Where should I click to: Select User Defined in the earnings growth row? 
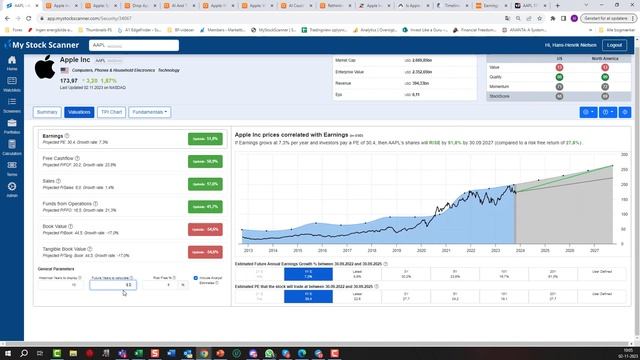click(x=602, y=274)
